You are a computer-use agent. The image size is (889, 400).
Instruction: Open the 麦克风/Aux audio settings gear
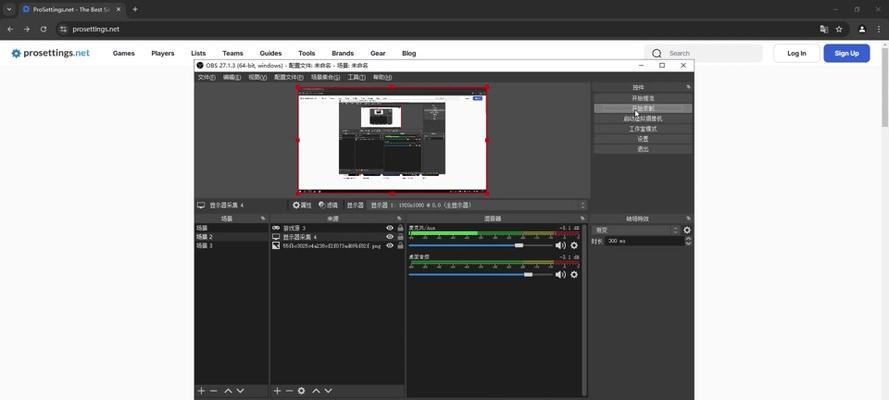coord(574,245)
